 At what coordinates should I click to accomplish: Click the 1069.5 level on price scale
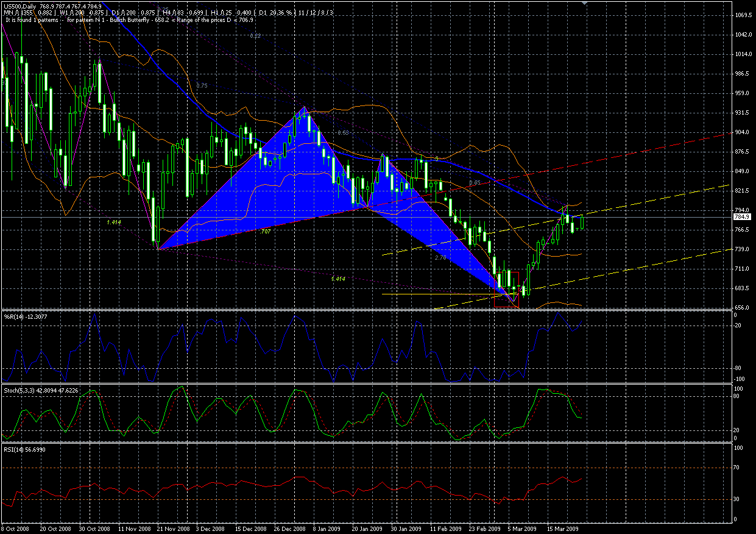[742, 15]
